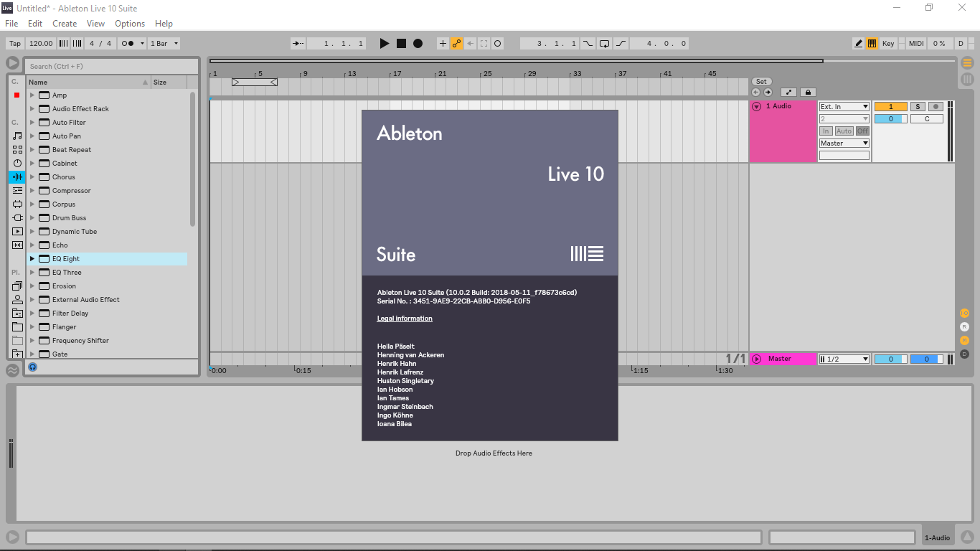Screen dimensions: 980x551
Task: Select MIDI Effects category in browser sidebar
Action: 17,190
